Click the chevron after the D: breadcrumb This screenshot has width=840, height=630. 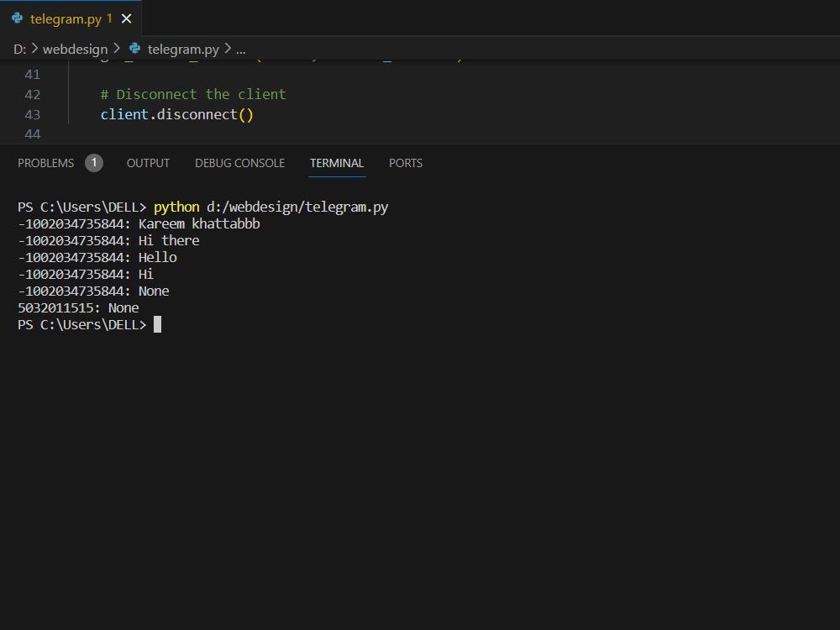point(34,49)
